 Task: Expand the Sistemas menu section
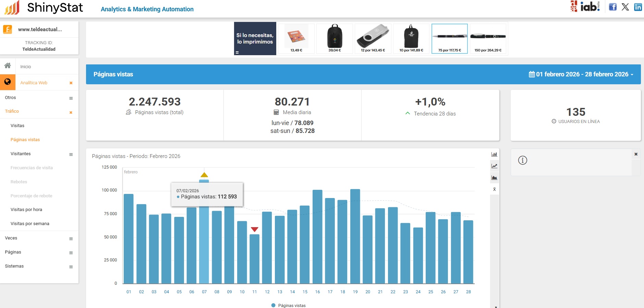click(x=71, y=267)
